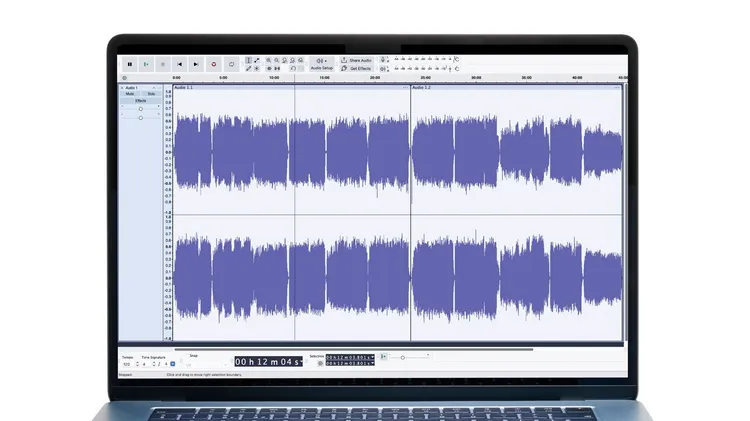750x421 pixels.
Task: Skip to the start of the project
Action: tap(180, 64)
